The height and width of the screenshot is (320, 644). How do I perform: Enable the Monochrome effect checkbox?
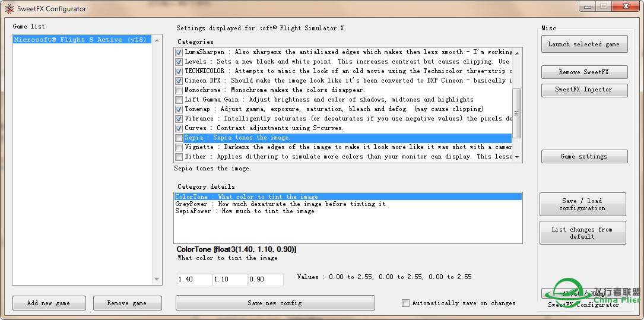click(179, 90)
